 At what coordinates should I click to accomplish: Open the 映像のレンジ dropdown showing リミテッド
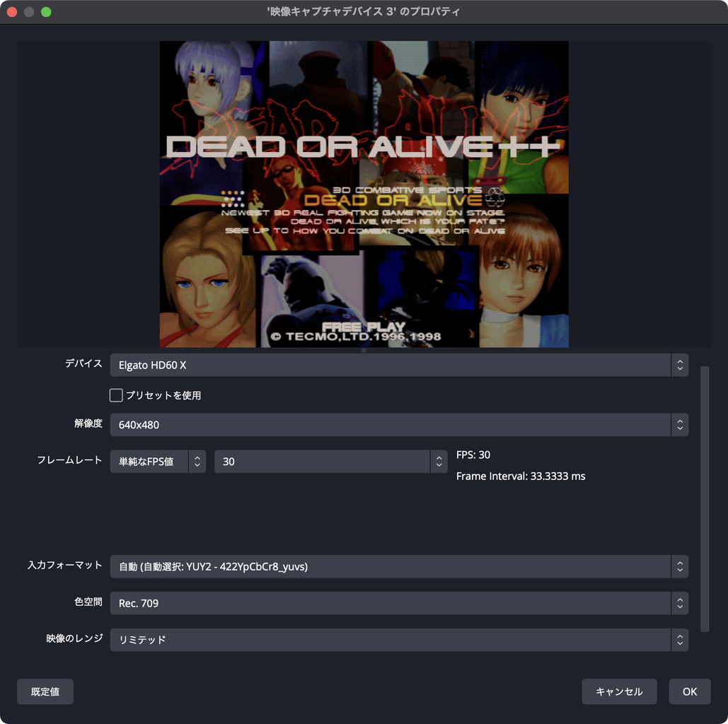click(x=399, y=640)
